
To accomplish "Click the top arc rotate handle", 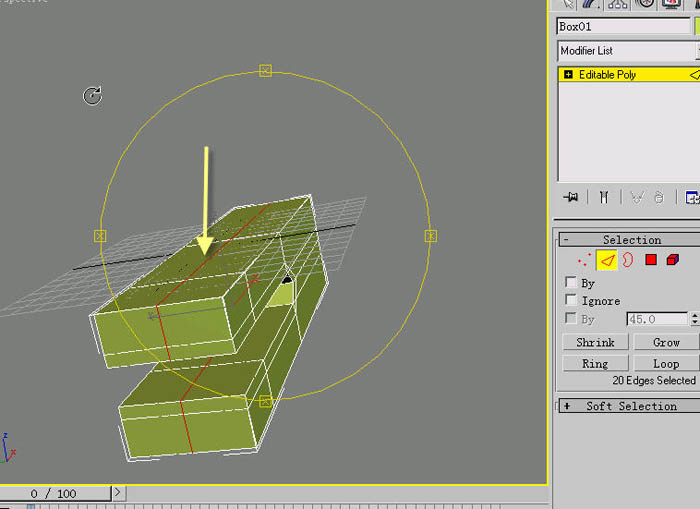I will 265,71.
